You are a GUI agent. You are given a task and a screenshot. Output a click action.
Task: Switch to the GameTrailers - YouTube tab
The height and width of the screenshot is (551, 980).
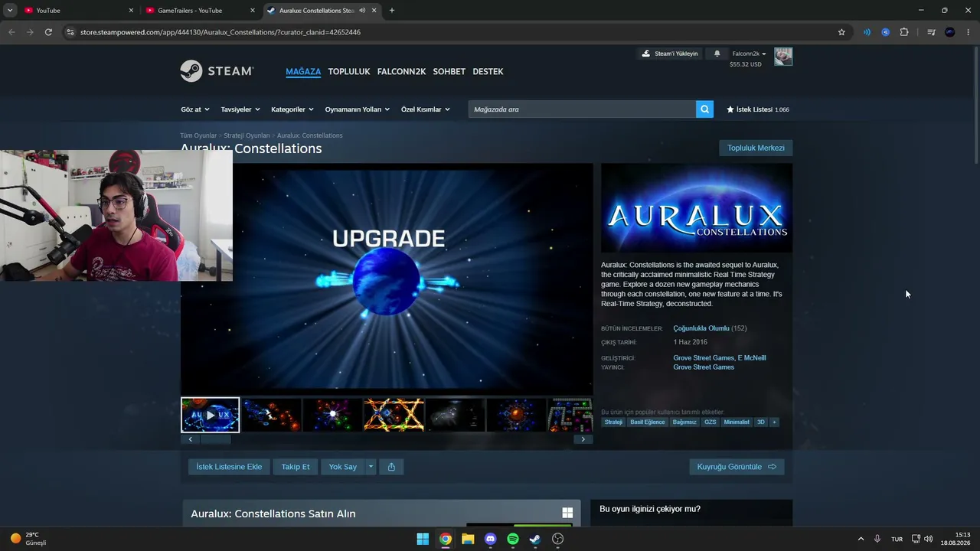pos(199,10)
